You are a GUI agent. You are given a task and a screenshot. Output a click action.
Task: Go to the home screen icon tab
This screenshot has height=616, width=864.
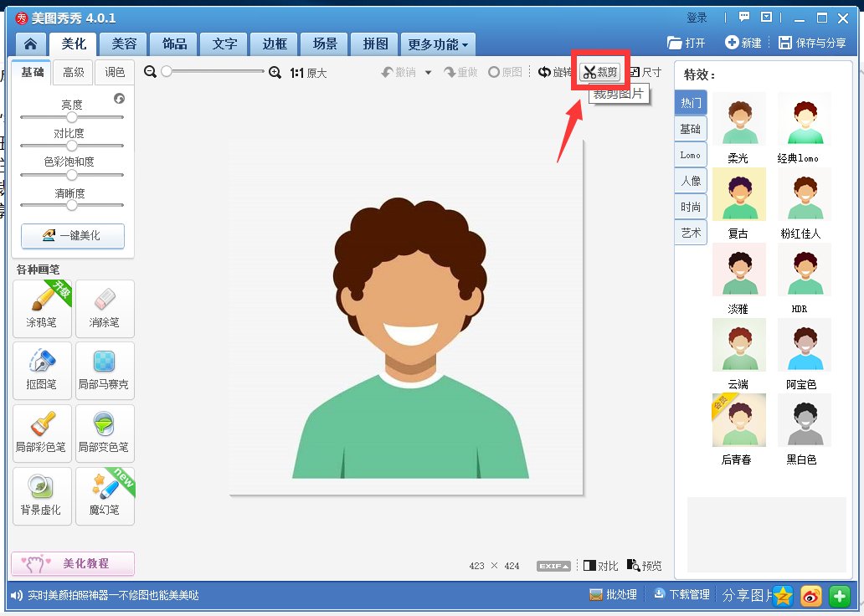(31, 44)
